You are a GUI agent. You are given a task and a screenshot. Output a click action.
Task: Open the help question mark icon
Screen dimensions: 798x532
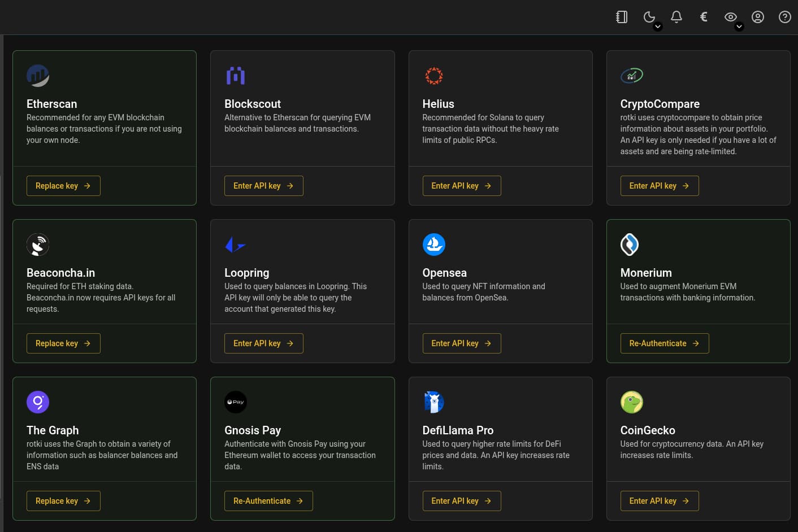[785, 17]
